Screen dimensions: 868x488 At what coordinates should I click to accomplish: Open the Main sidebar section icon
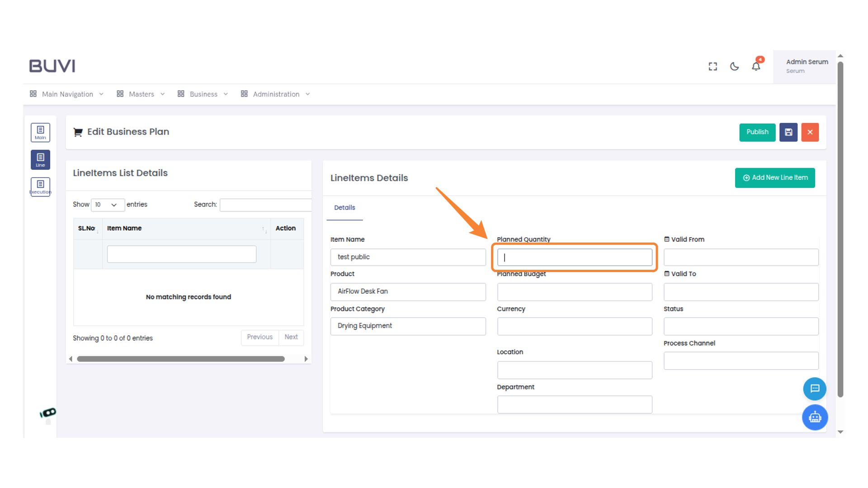click(40, 132)
